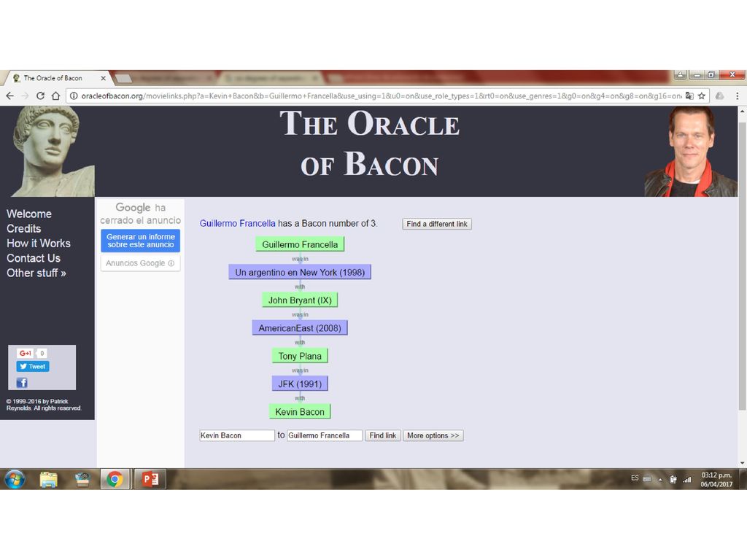The width and height of the screenshot is (747, 560).
Task: Click the JFK (1991) movie node
Action: coord(300,384)
